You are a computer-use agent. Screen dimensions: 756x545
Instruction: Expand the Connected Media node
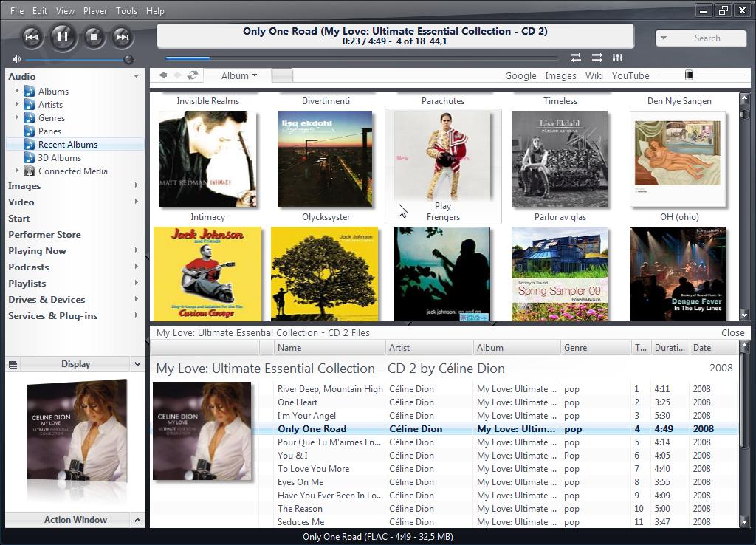click(17, 171)
